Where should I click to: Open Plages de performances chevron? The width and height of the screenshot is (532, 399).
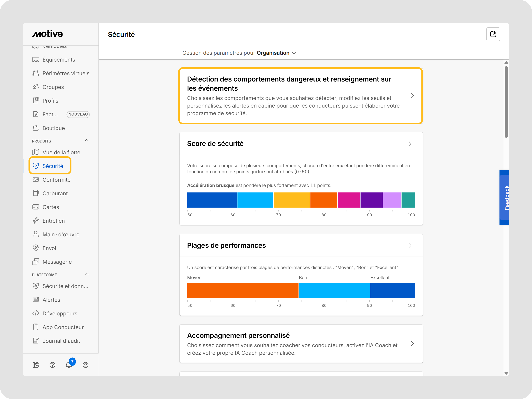click(410, 245)
